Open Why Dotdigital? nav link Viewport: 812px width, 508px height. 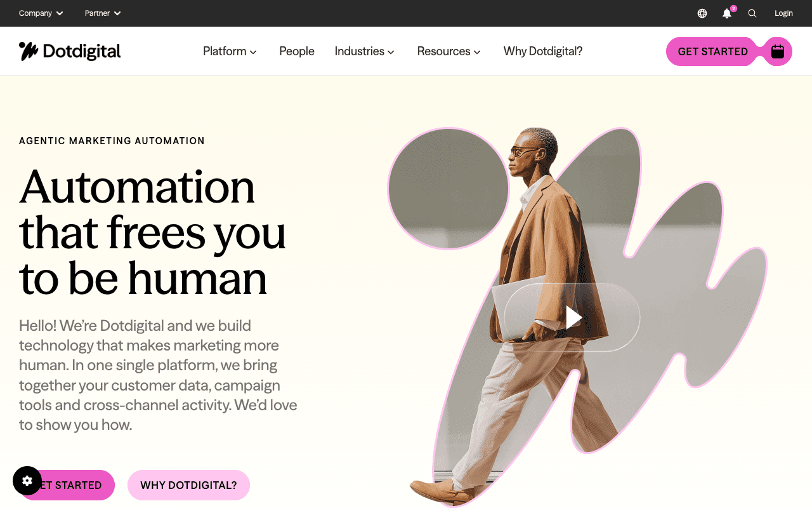click(543, 51)
